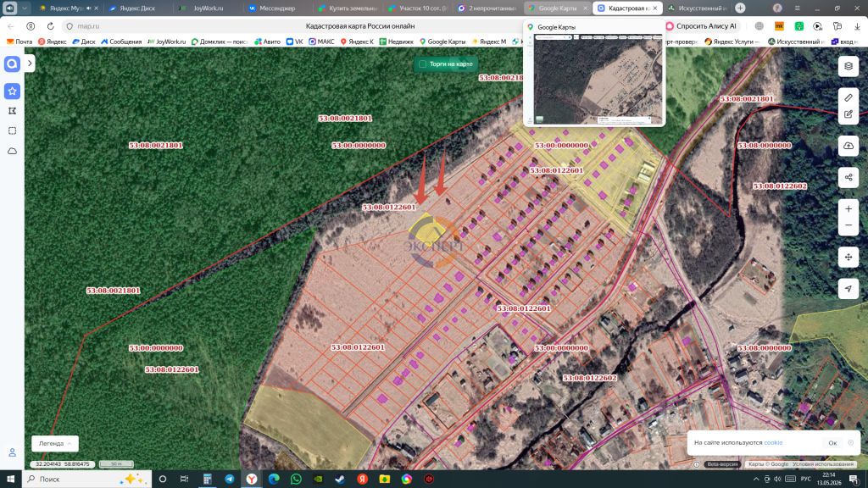Open the cookie link in notice

(x=773, y=442)
